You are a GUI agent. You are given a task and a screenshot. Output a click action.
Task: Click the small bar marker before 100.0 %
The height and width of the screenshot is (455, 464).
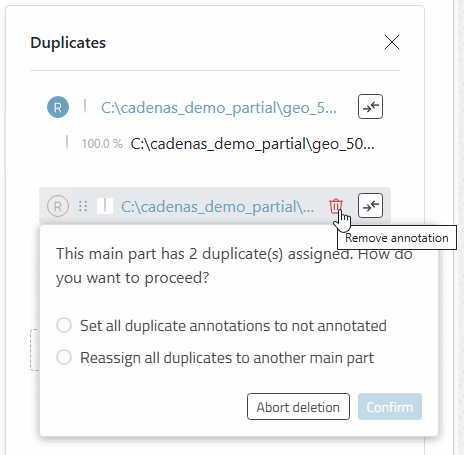point(67,142)
